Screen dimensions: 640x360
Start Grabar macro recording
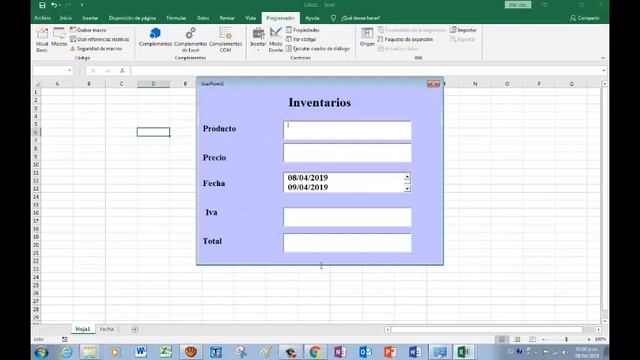[88, 30]
